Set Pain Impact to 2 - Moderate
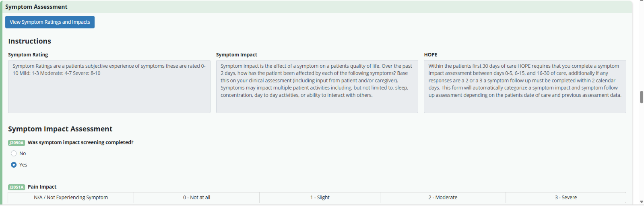Screen dimensions: 644x206 (x=443, y=198)
